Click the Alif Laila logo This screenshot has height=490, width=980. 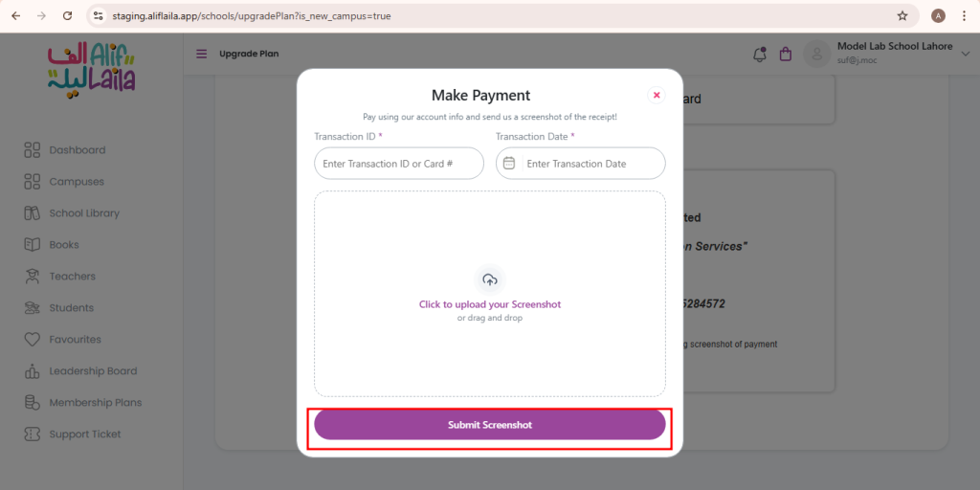point(92,68)
